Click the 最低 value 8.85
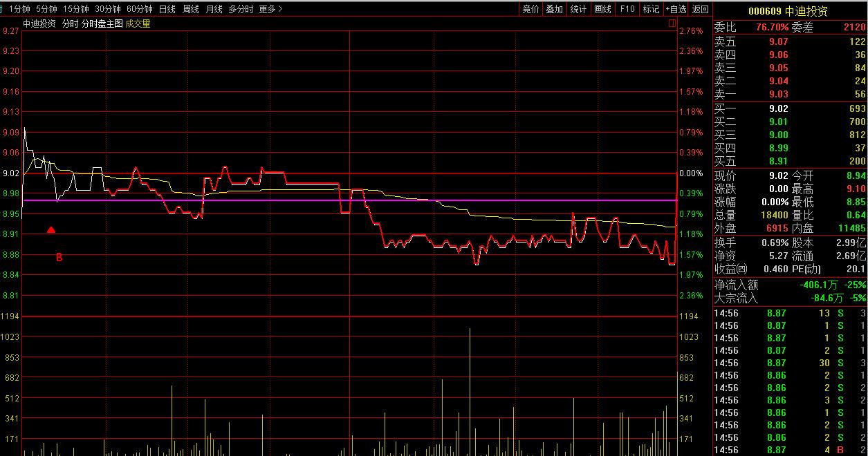Viewport: 868px width, 456px height. click(856, 202)
